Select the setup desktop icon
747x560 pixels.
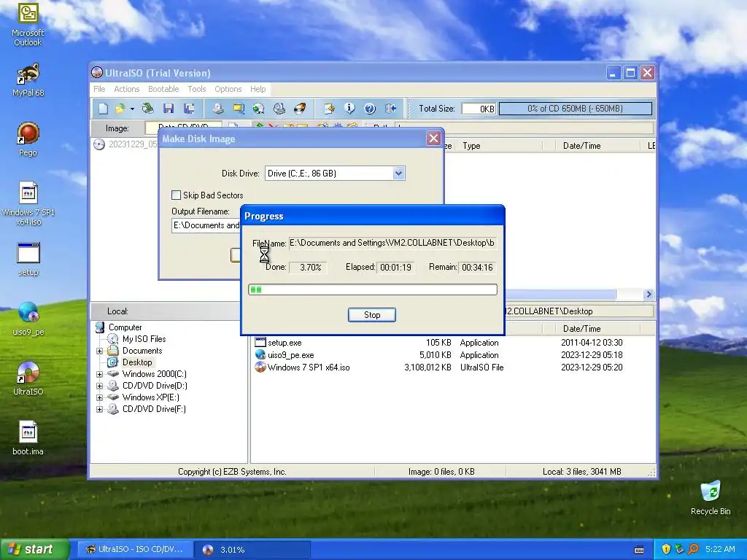(x=28, y=260)
